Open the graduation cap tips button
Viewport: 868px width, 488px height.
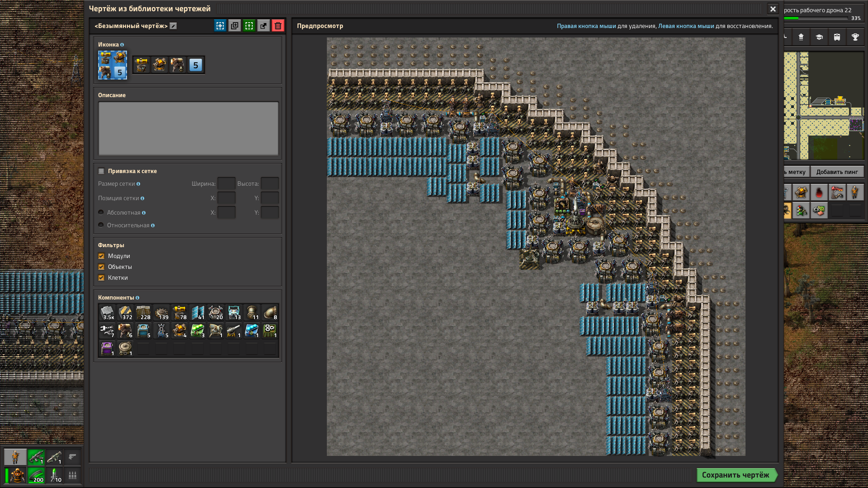pos(819,37)
